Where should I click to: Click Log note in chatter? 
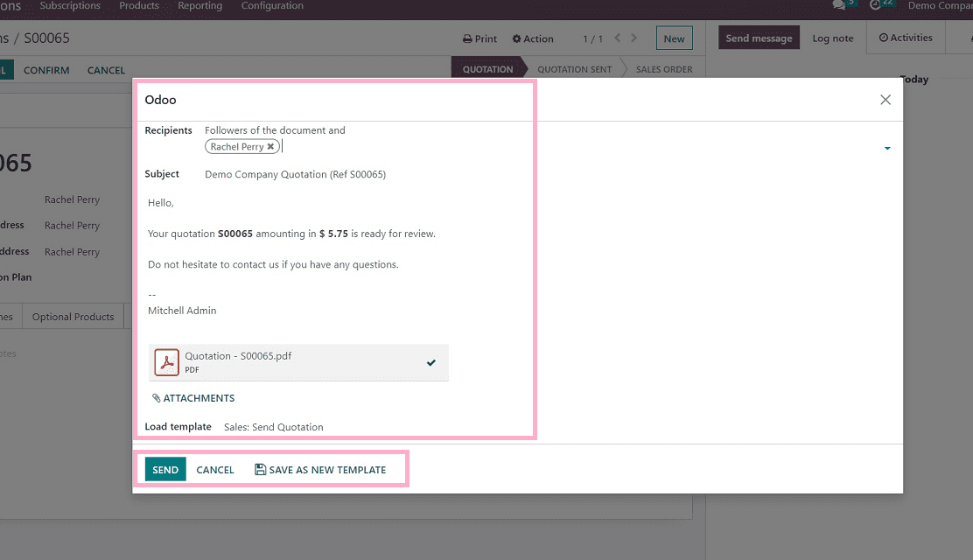click(833, 38)
